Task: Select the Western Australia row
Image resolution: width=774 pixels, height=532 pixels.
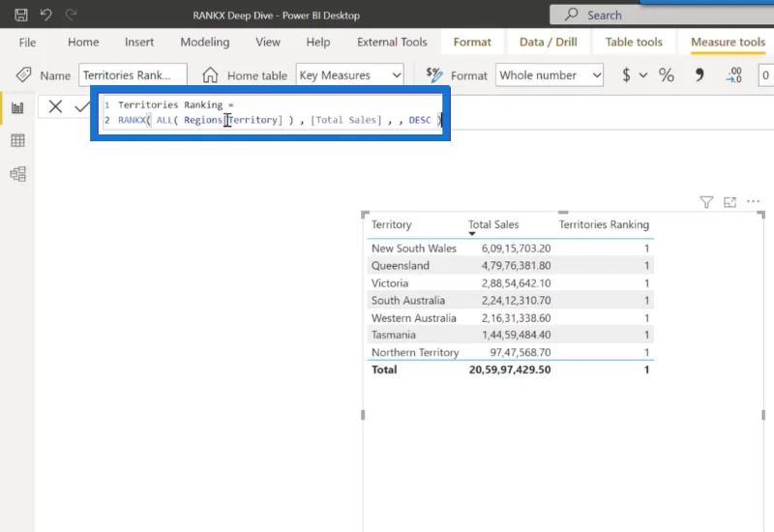Action: point(511,318)
